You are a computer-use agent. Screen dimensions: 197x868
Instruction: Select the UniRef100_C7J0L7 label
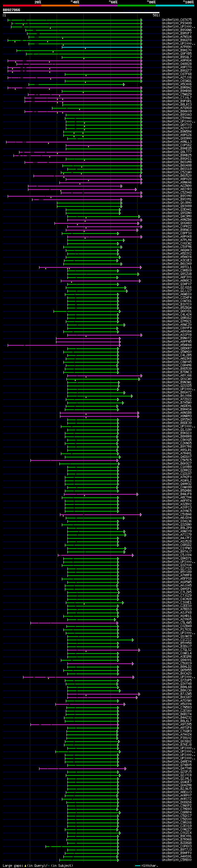coord(177,98)
